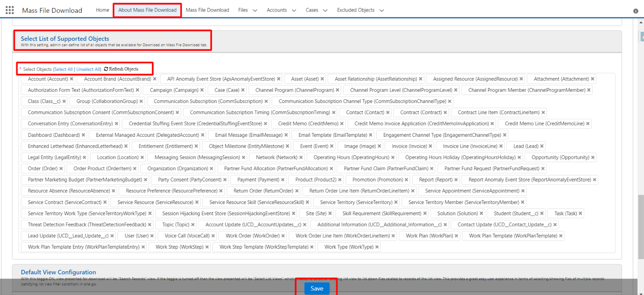Remove the Report (Report) pill
This screenshot has height=295, width=644.
[x=456, y=180]
